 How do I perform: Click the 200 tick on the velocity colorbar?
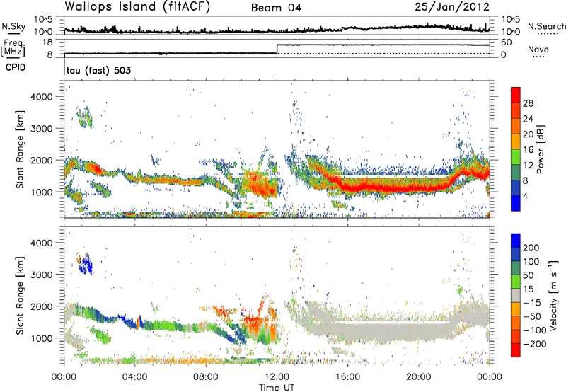[531, 248]
